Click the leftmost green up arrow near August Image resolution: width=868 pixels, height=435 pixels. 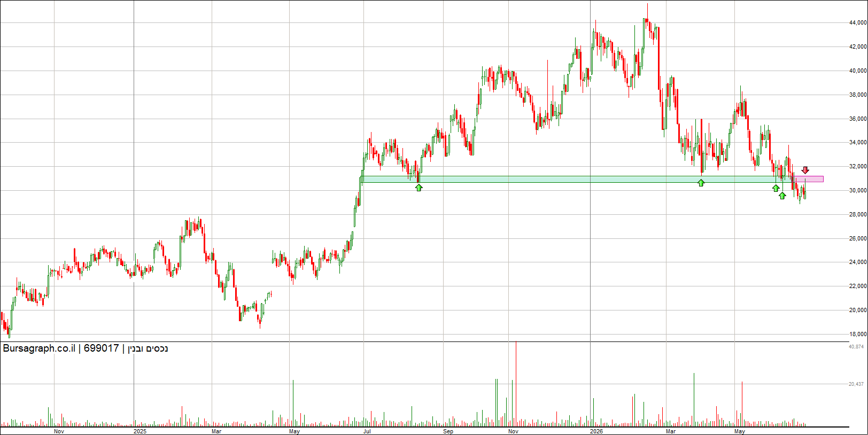click(418, 188)
